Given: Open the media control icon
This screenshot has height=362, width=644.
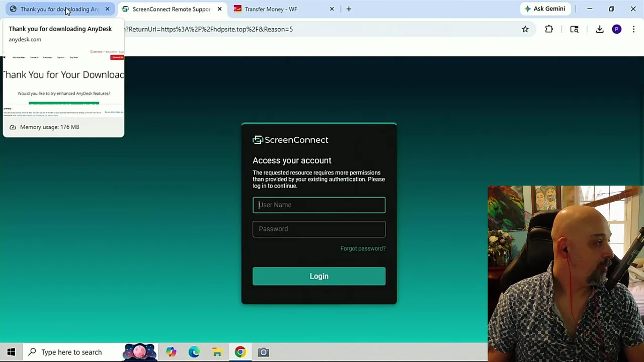Looking at the screenshot, I should pos(574,29).
